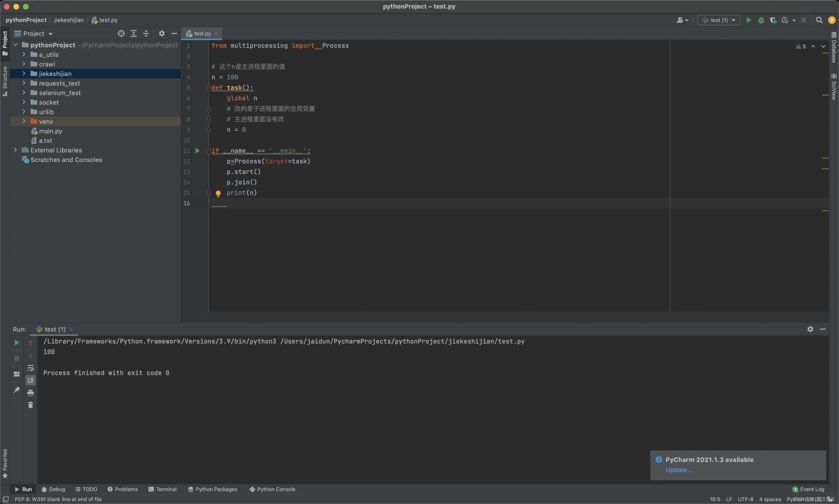Collapse all in Project panel toolbar
The width and height of the screenshot is (839, 504).
146,34
